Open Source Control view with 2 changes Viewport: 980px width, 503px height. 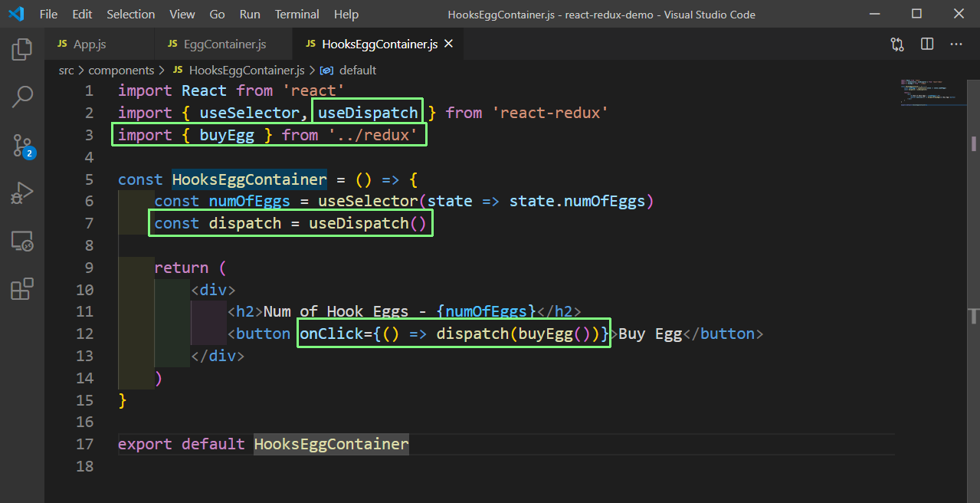22,146
